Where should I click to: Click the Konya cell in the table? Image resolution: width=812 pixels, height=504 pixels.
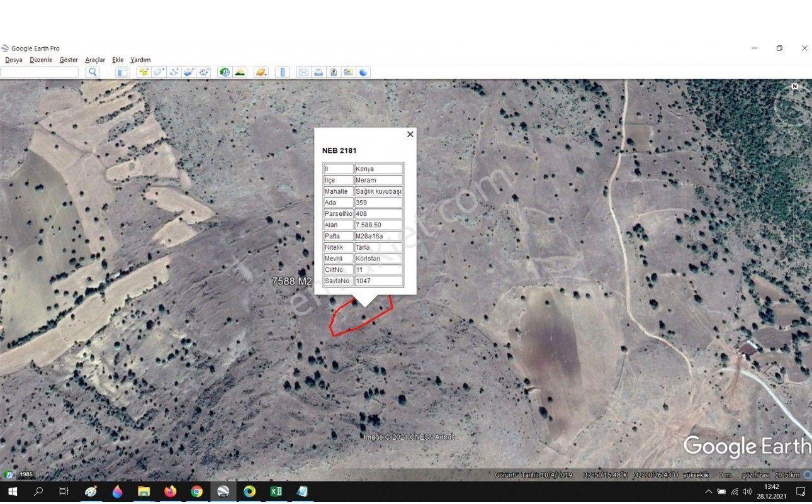[x=378, y=169]
